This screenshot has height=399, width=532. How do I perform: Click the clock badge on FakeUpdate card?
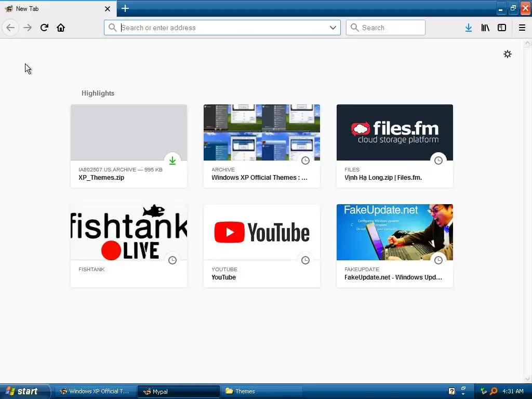click(x=438, y=260)
